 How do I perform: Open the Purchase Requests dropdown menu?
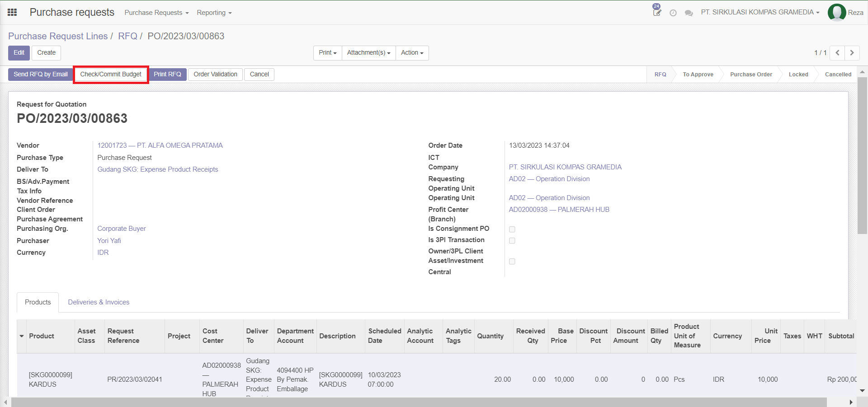click(x=156, y=13)
